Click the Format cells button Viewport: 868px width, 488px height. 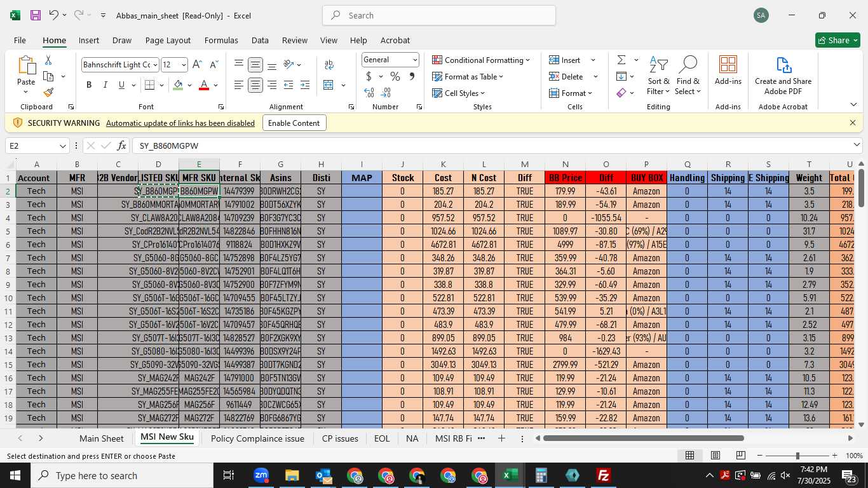tap(571, 93)
